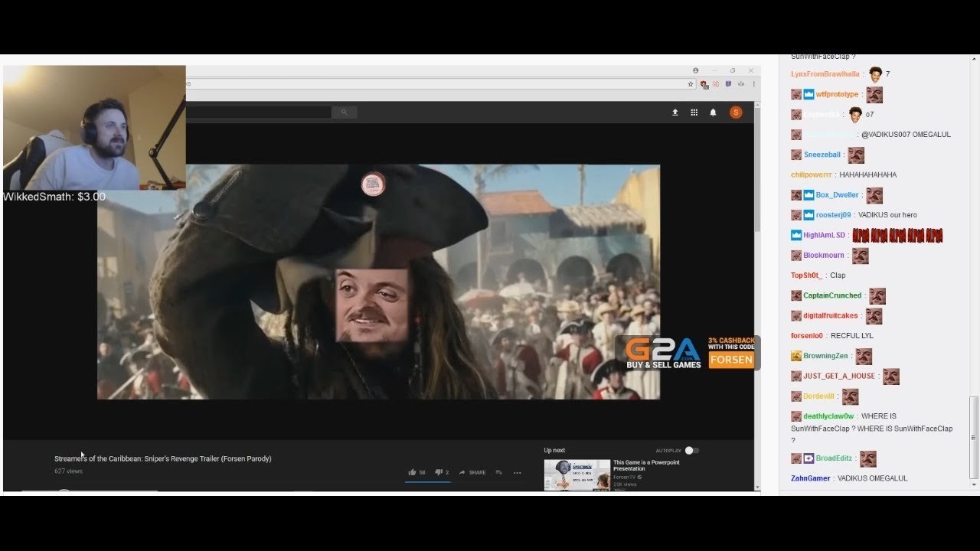Click the circular card icon in video
Screen dimensions: 980x551
[373, 184]
